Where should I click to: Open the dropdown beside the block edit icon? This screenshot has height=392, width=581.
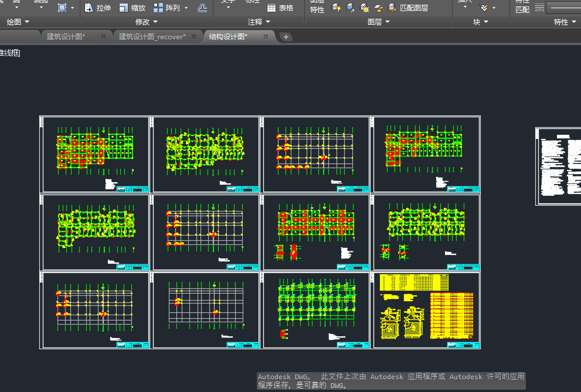pyautogui.click(x=494, y=8)
